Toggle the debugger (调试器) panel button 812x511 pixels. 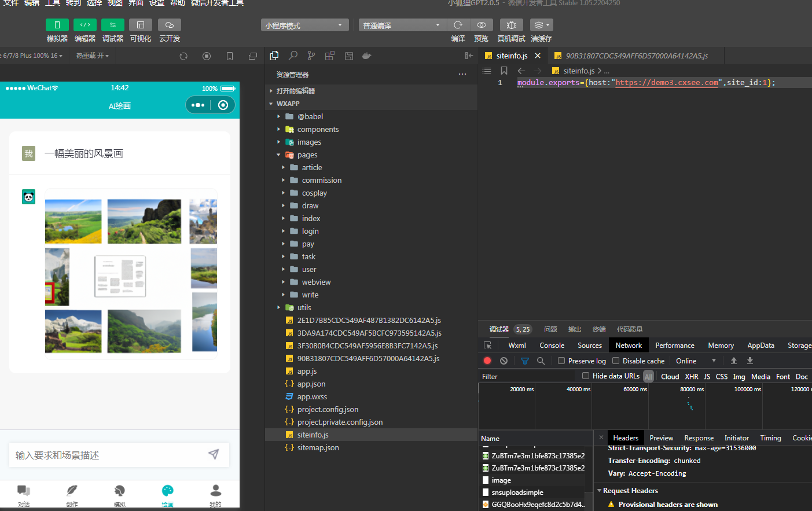pos(113,25)
